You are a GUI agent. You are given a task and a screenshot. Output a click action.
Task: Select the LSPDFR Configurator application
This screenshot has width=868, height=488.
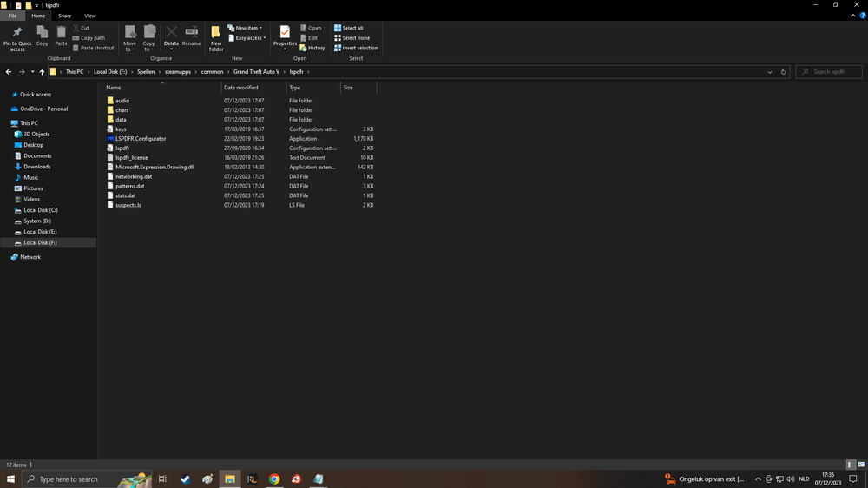[x=141, y=138]
